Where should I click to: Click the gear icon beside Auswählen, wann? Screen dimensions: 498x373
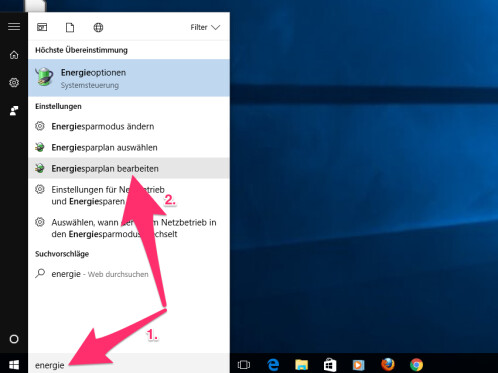click(x=40, y=222)
